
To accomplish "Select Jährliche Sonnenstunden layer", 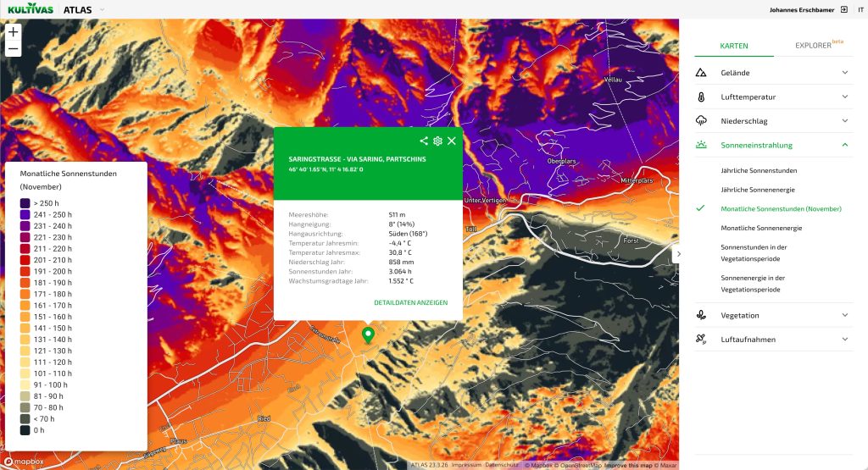I will [x=758, y=170].
